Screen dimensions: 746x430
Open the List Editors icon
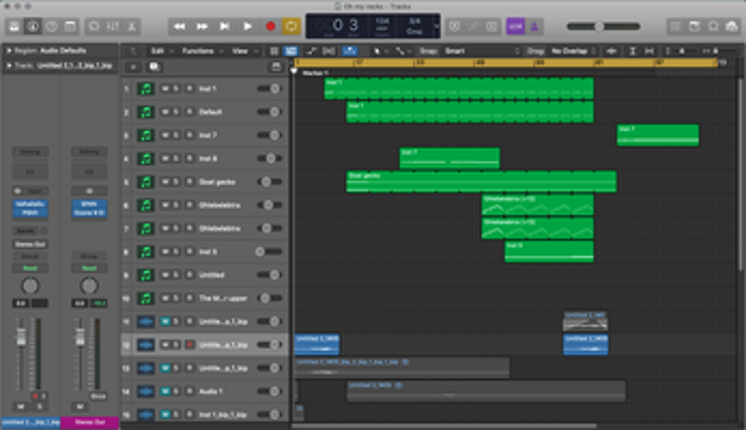pyautogui.click(x=675, y=27)
